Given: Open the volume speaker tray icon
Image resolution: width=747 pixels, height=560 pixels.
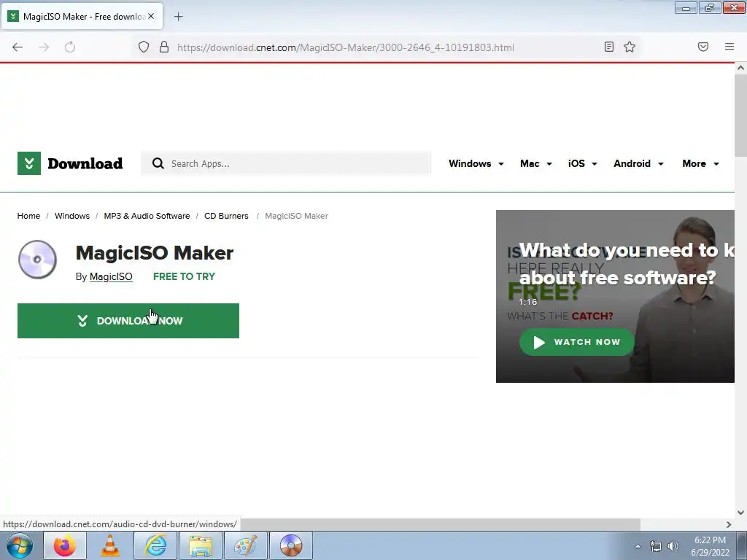Looking at the screenshot, I should [x=673, y=546].
